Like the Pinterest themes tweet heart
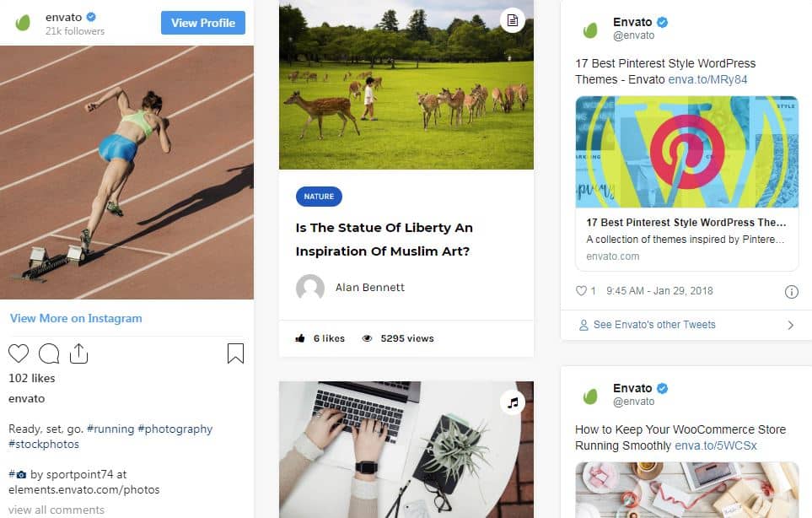The image size is (812, 518). click(581, 290)
